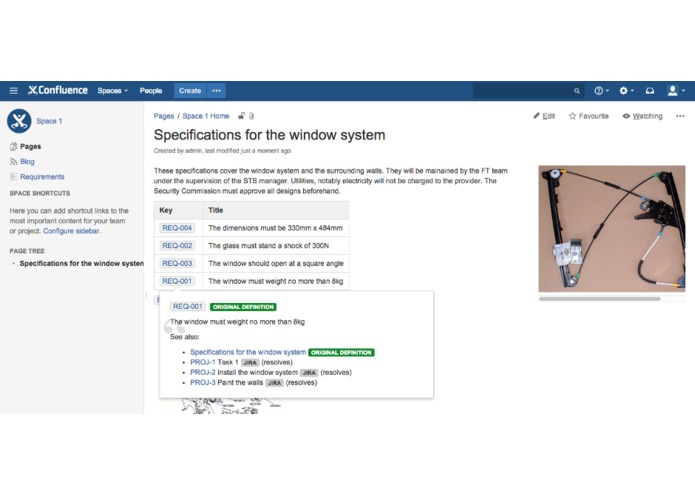Click the attachments paperclip icon
This screenshot has height=494, width=695.
(x=251, y=116)
